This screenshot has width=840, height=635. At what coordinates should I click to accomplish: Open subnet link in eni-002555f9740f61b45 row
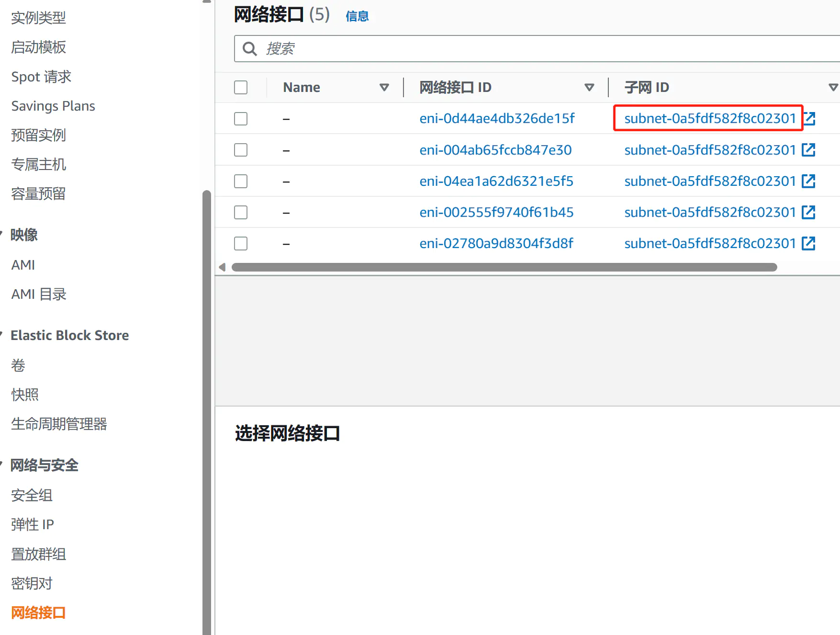pos(710,212)
